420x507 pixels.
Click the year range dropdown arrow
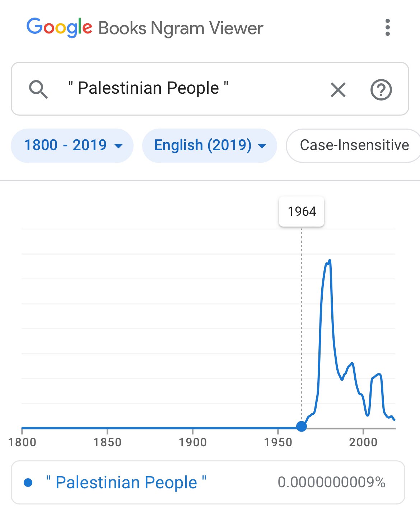(118, 146)
